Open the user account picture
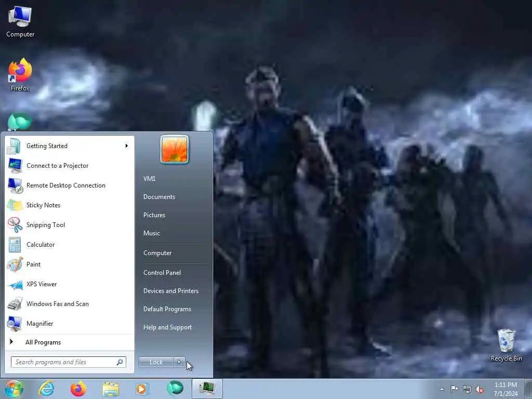The width and height of the screenshot is (532, 399). point(175,149)
